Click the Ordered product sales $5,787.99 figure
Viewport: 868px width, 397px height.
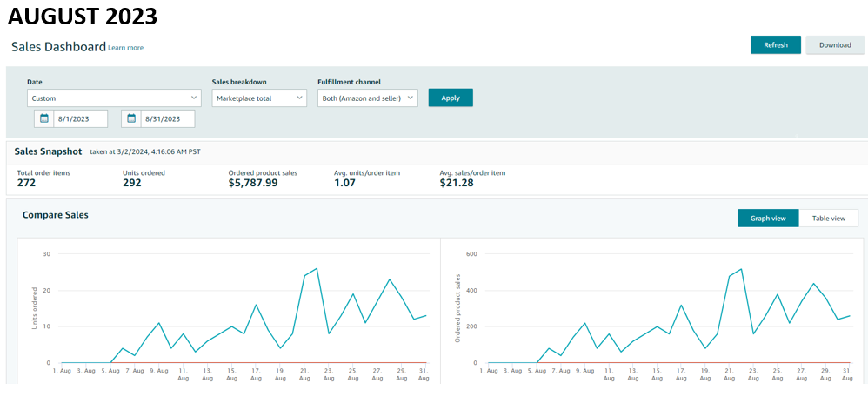253,184
